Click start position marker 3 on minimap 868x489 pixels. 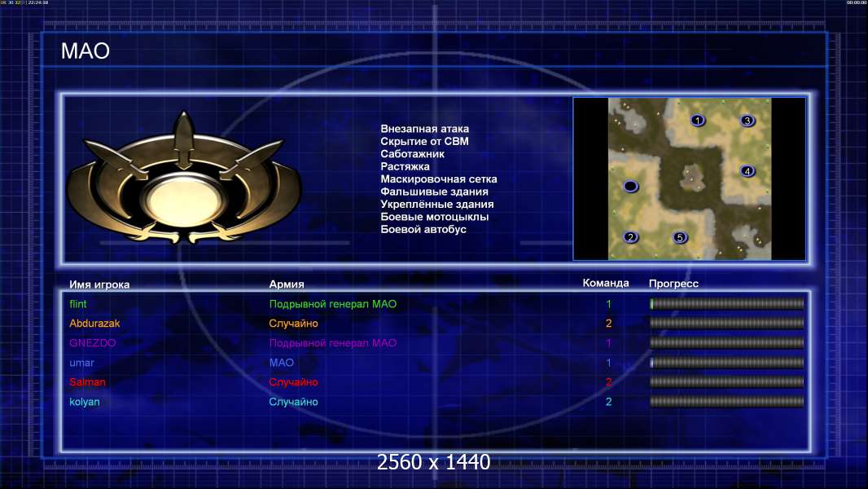click(747, 121)
